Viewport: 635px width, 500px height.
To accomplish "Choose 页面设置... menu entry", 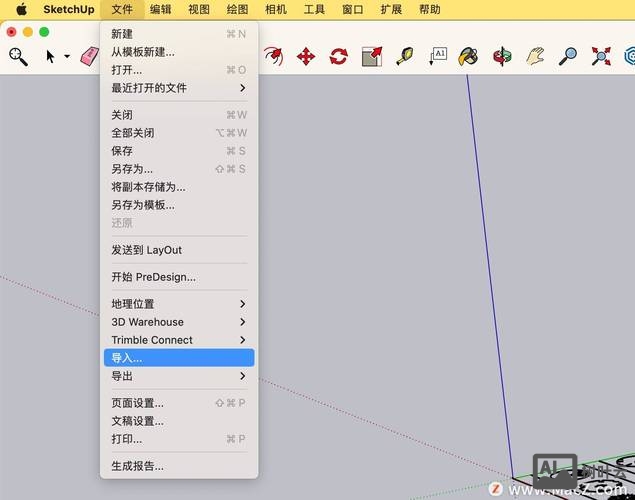I will 179,403.
